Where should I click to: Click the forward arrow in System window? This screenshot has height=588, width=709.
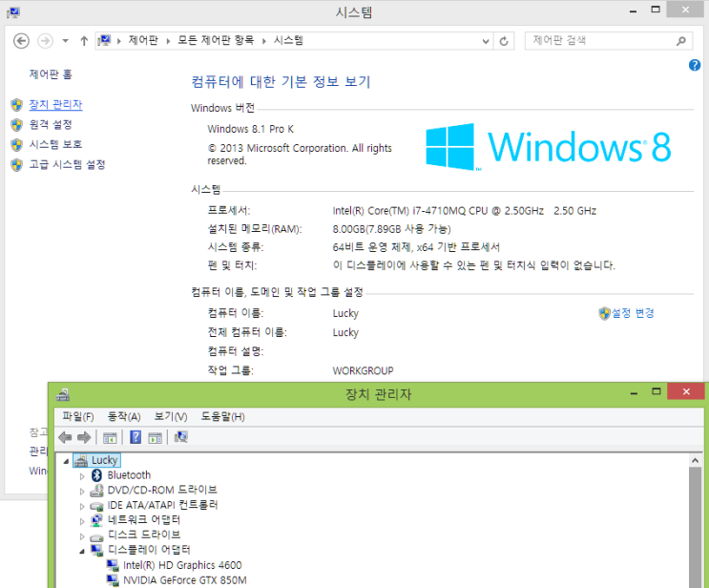tap(45, 41)
